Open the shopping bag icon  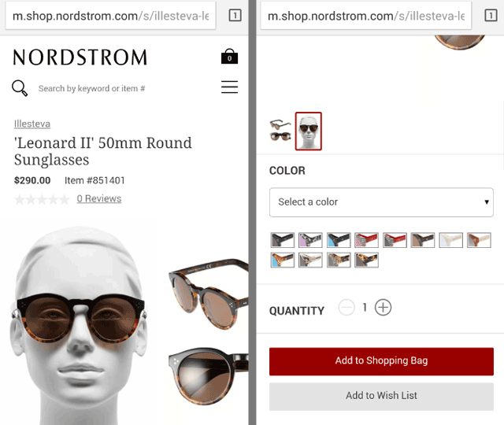pos(229,57)
